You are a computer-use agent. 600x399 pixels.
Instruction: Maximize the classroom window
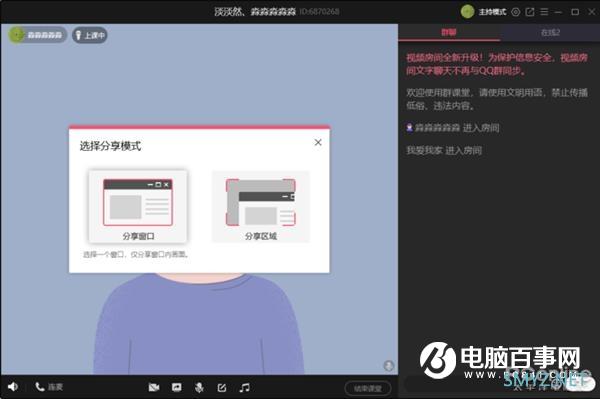(575, 12)
